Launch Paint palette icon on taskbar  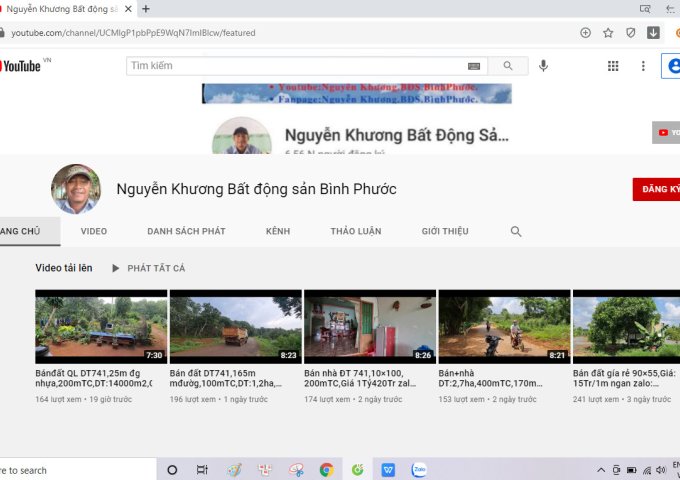[x=234, y=470]
